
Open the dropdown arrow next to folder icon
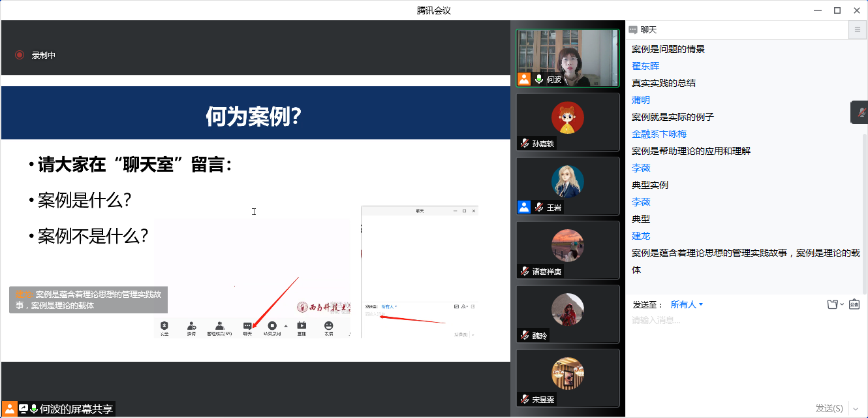tap(842, 305)
